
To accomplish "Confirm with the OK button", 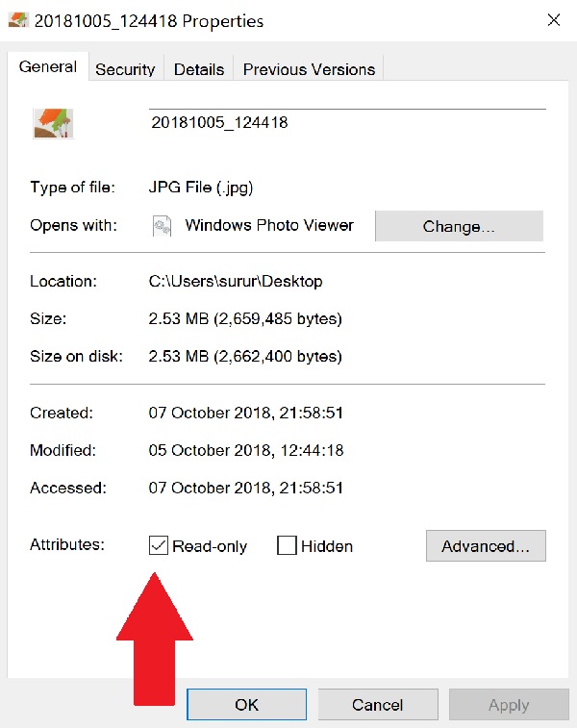I will click(247, 705).
